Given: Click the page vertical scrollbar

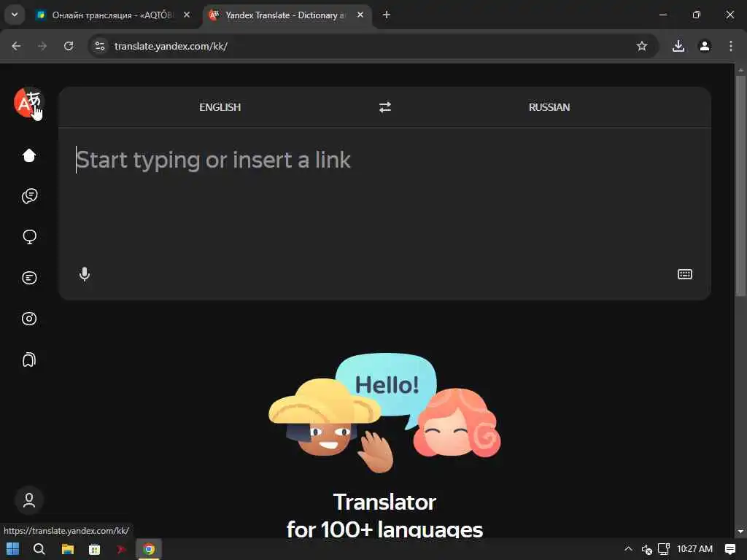Looking at the screenshot, I should tap(740, 186).
